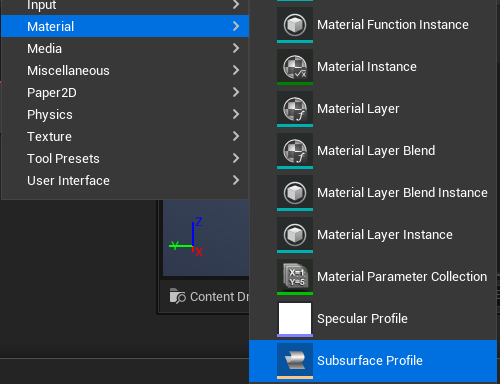Click the white Specular Profile thumbnail
This screenshot has width=500, height=384.
(x=295, y=319)
